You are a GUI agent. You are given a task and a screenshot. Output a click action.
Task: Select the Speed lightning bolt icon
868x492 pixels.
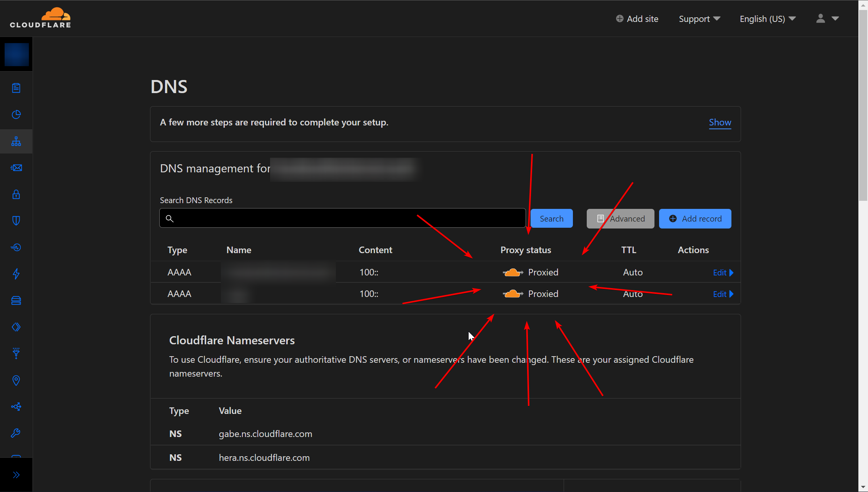point(16,274)
